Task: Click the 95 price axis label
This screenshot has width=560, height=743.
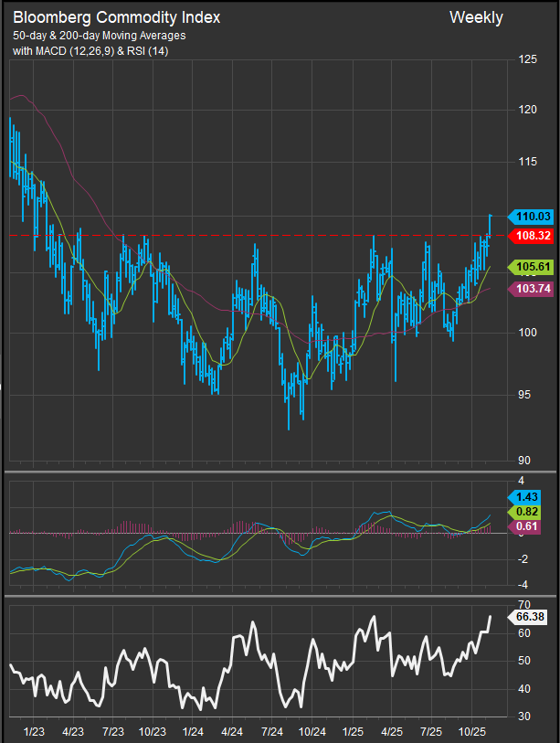Action: 524,396
